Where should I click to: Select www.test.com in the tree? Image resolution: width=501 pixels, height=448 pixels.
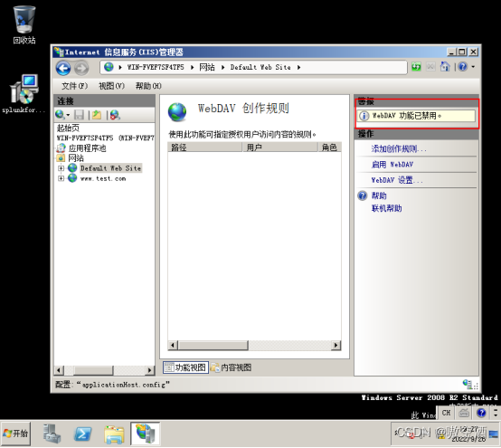coord(103,178)
